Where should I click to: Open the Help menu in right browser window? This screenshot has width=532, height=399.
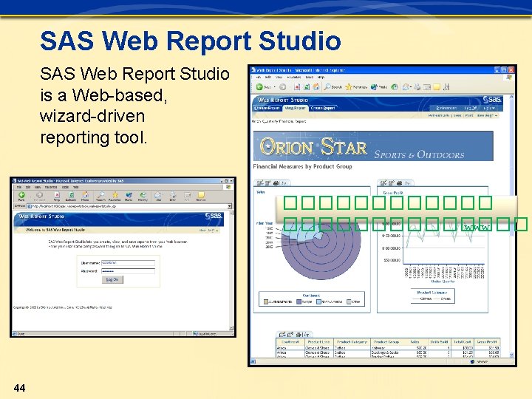point(321,78)
